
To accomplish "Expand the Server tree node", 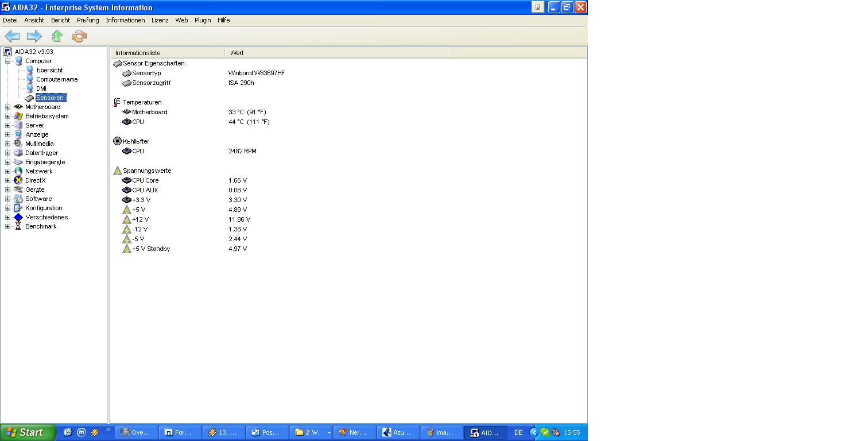I will pos(8,125).
